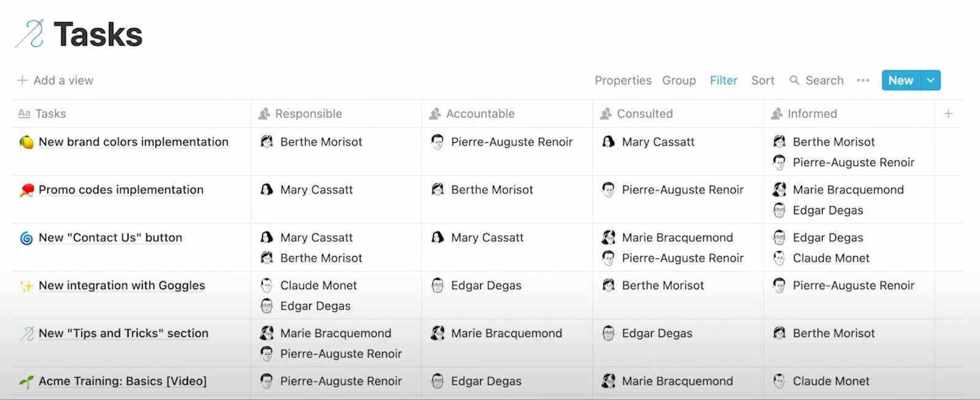
Task: Open New "Tips and Tricks" section task
Action: [123, 333]
